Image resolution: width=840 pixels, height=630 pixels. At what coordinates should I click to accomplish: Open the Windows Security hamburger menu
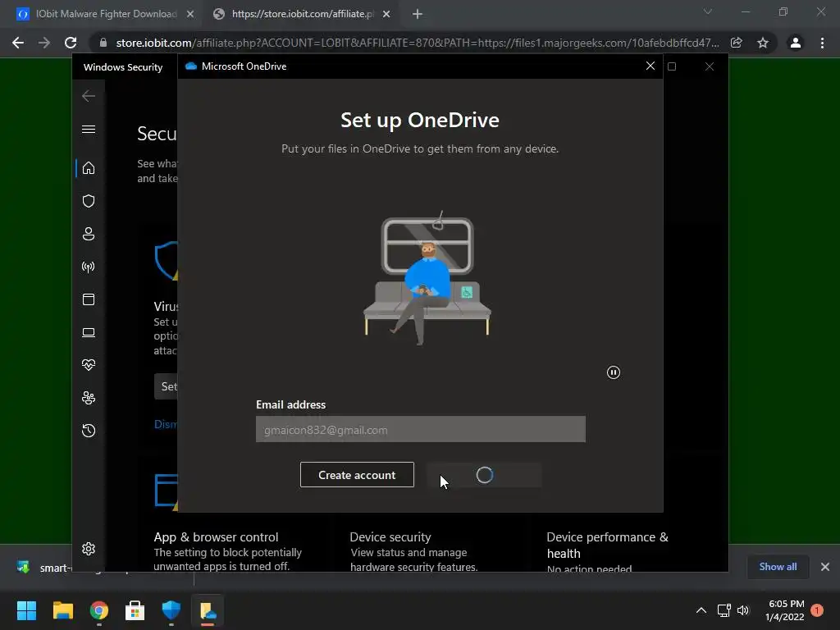(89, 129)
